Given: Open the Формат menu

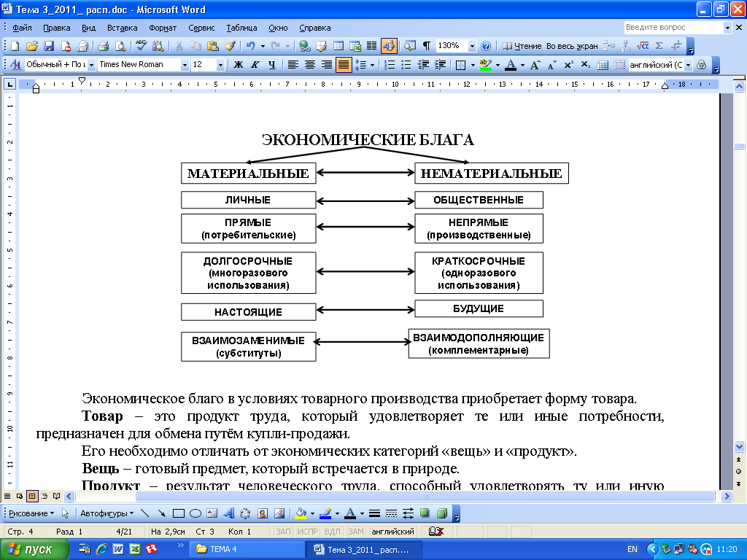Looking at the screenshot, I should pos(163,28).
